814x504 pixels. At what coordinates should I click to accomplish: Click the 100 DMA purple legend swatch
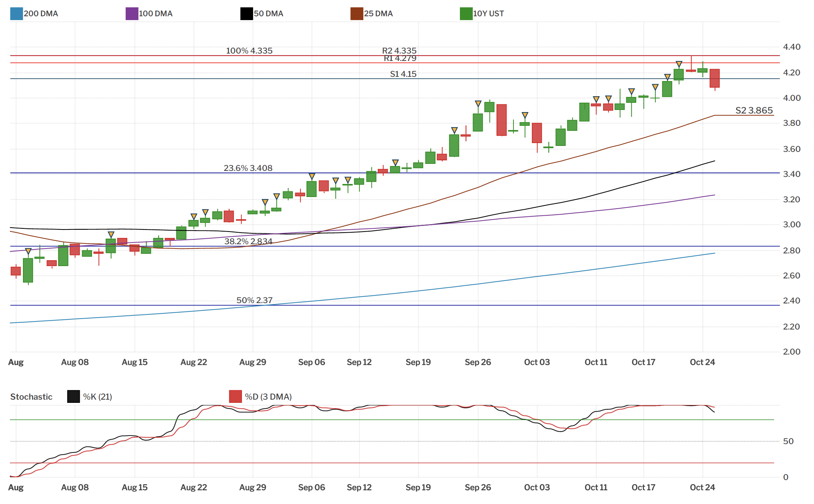(132, 14)
